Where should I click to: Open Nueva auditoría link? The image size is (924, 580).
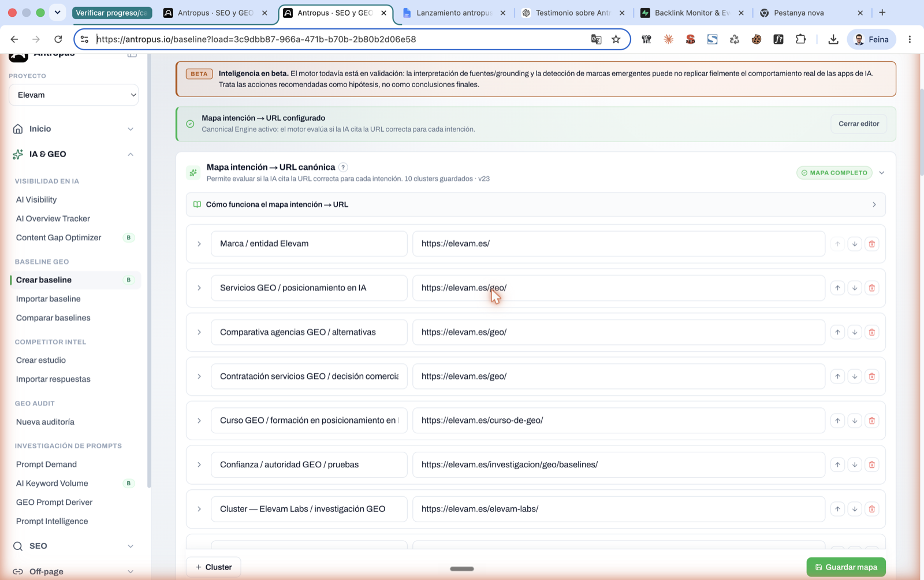[x=45, y=422]
